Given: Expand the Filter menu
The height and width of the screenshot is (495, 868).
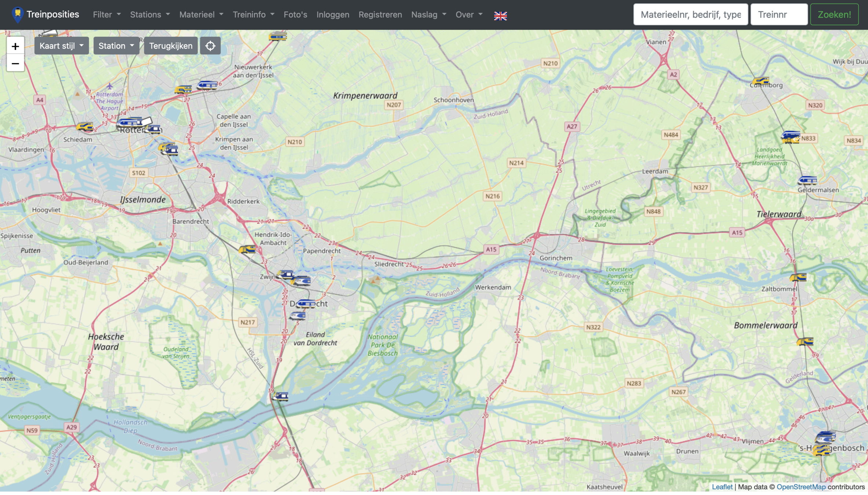Looking at the screenshot, I should (106, 15).
